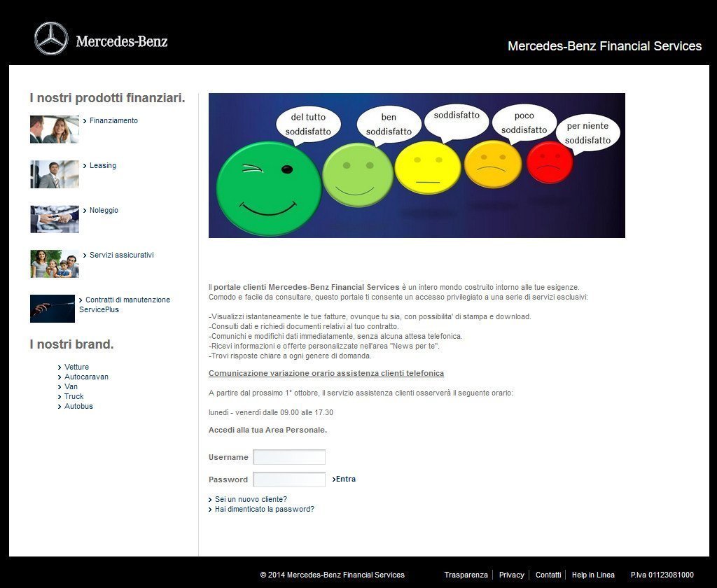Open the Autocaravan brand link

86,377
